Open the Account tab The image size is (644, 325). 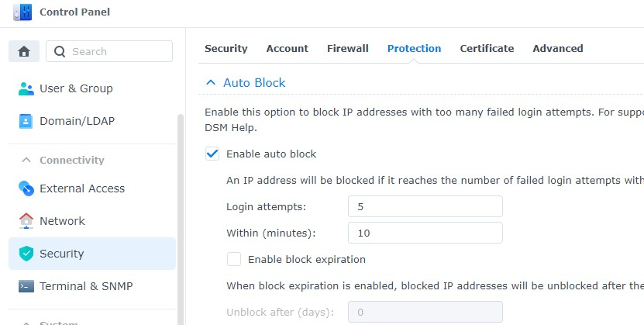tap(287, 48)
